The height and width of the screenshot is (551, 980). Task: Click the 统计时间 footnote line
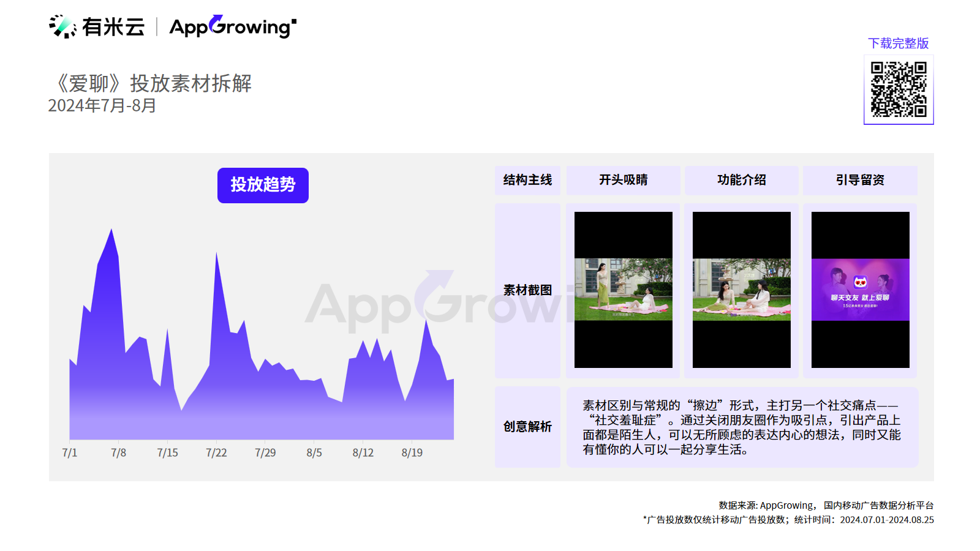(788, 520)
